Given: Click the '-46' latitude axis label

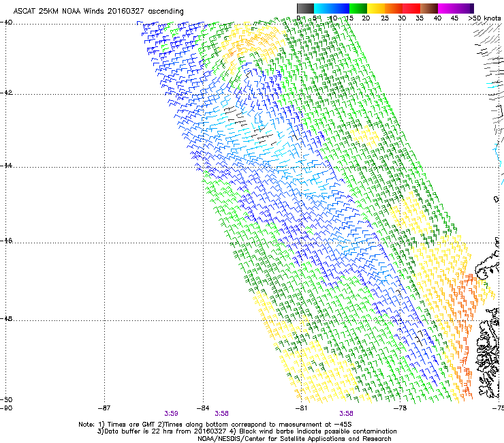Looking at the screenshot, I should pos(6,241).
